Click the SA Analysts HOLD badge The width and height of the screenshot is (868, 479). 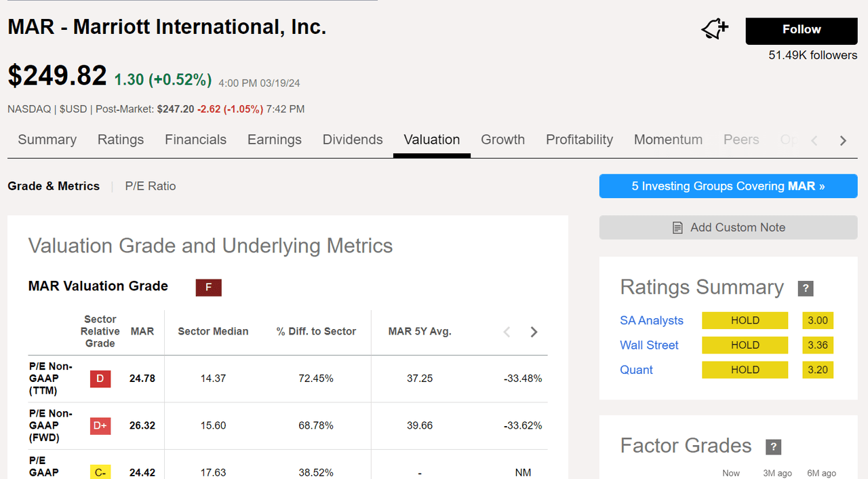point(745,320)
